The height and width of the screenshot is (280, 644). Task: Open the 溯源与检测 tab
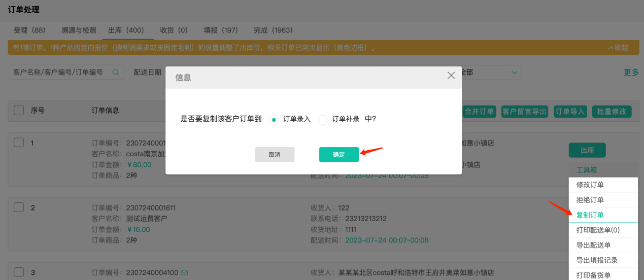point(79,30)
